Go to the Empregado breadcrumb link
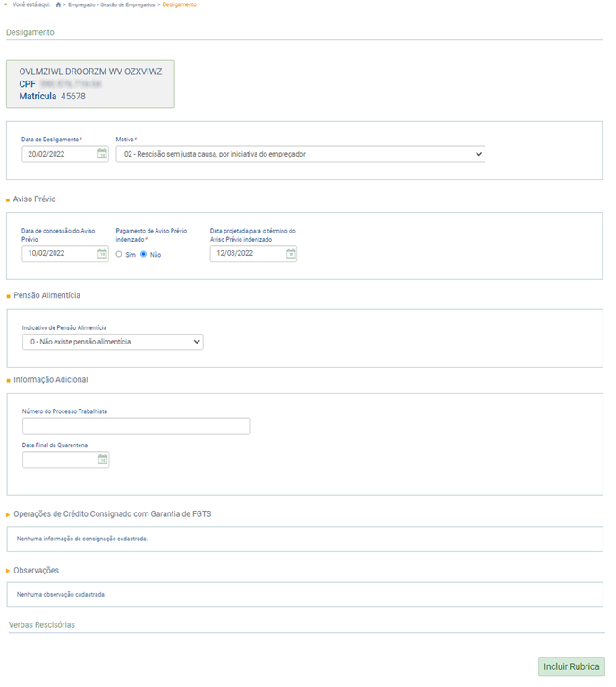This screenshot has width=616, height=687. click(x=84, y=5)
